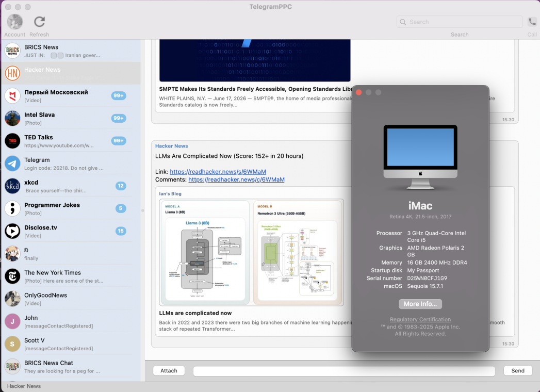
Task: Open Regulatory Certification link
Action: (x=420, y=319)
